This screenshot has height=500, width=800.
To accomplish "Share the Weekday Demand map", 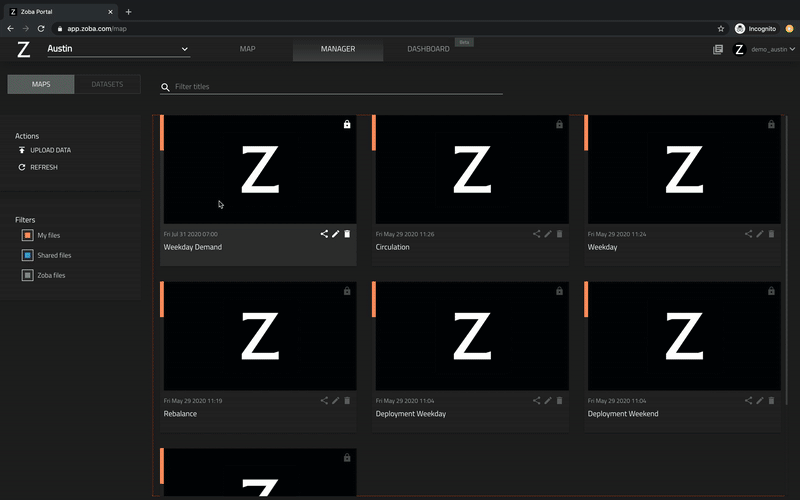I will click(x=324, y=234).
